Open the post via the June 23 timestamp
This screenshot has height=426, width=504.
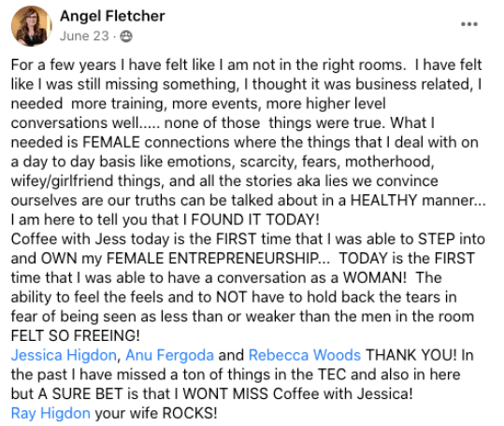(x=84, y=35)
